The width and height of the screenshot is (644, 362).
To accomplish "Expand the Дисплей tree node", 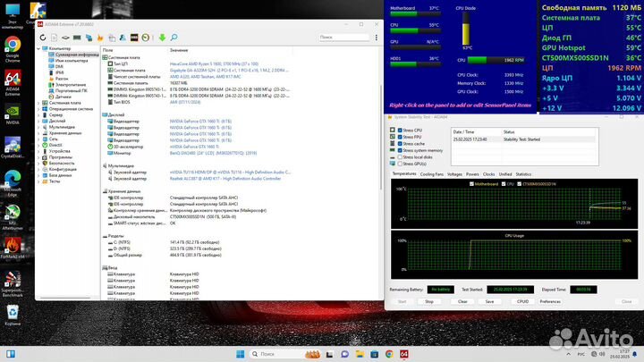I will click(38, 121).
